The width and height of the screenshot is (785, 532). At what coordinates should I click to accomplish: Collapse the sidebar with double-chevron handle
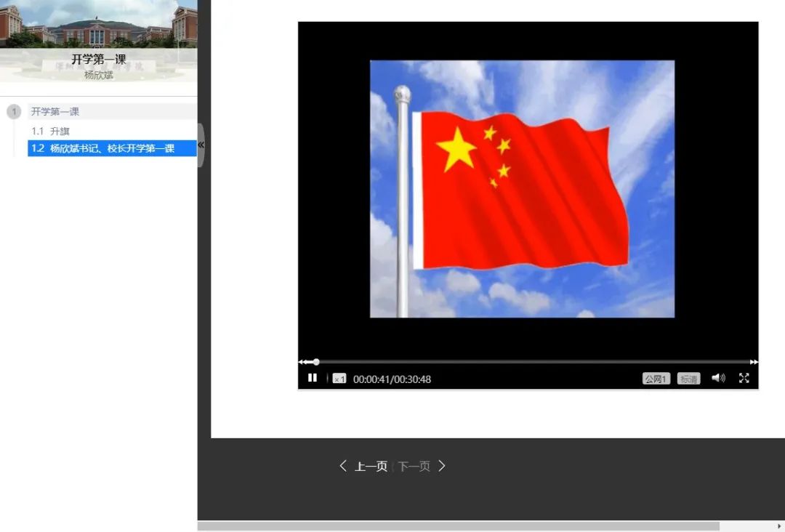pyautogui.click(x=201, y=145)
